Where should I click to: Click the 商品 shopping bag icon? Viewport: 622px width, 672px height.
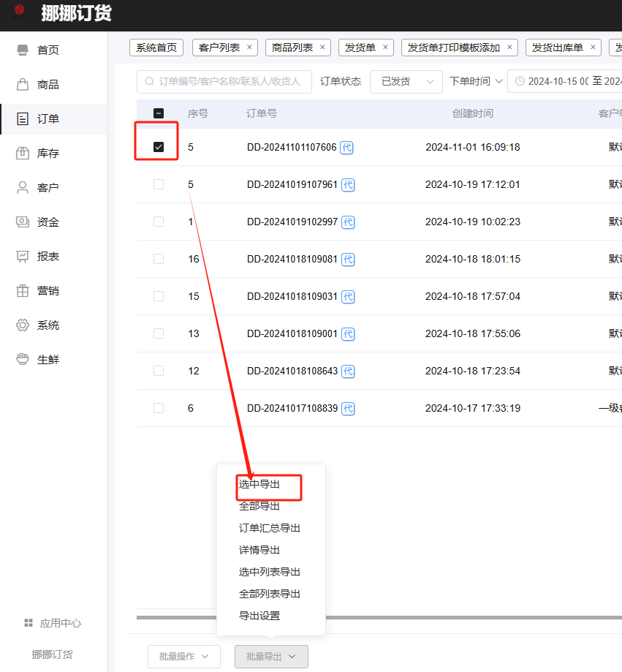23,84
